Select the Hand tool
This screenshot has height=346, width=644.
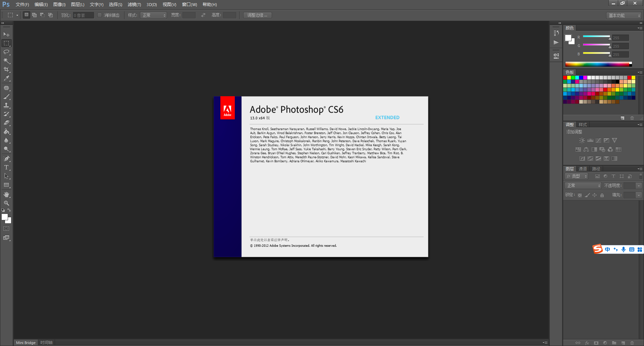pyautogui.click(x=6, y=194)
